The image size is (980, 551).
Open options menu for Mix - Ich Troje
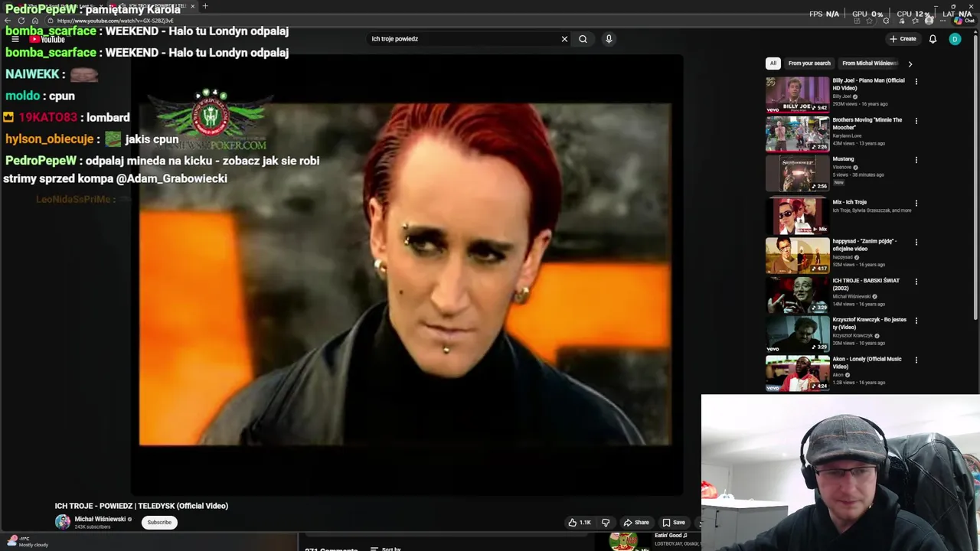pyautogui.click(x=916, y=204)
